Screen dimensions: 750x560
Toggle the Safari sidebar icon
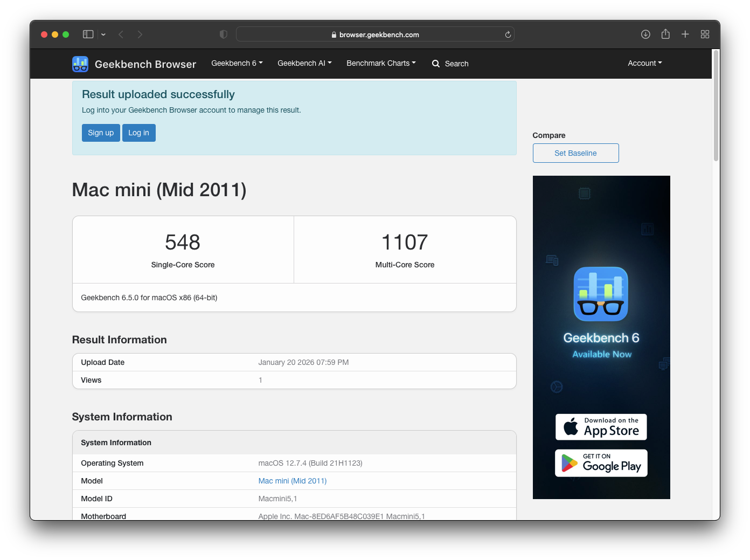(88, 34)
